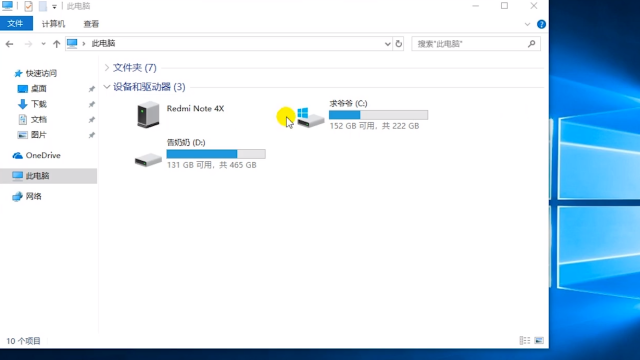640x360 pixels.
Task: Open the address bar history dropdown
Action: (x=387, y=44)
